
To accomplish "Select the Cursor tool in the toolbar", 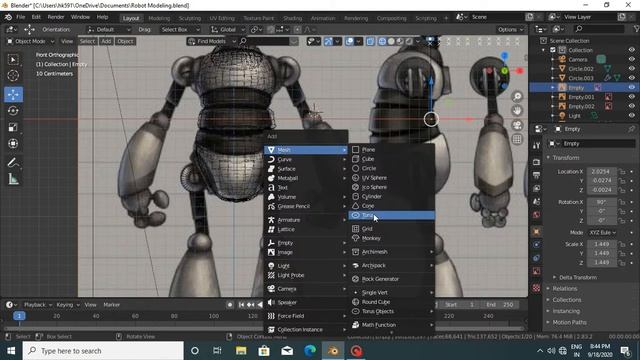I will [13, 76].
